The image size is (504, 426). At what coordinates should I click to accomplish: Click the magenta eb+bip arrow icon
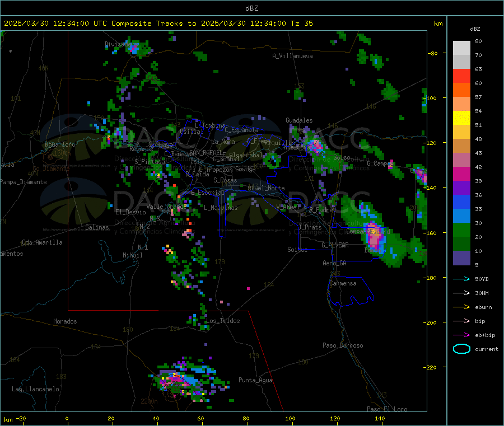(461, 335)
